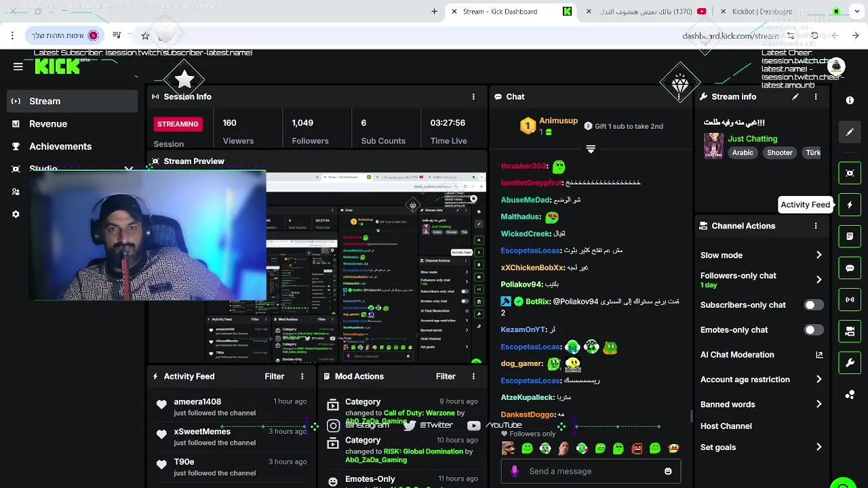Image resolution: width=868 pixels, height=488 pixels.
Task: Bookmark page with browser star icon
Action: tap(145, 35)
